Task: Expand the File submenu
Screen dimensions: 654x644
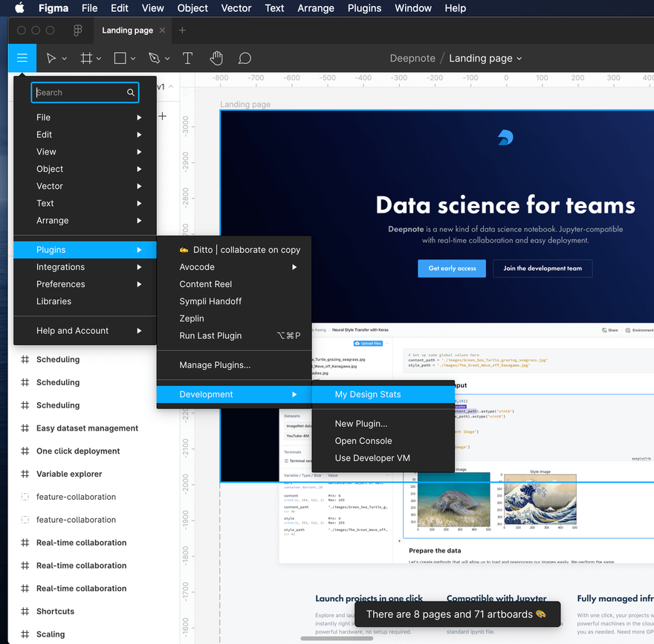Action: [85, 117]
